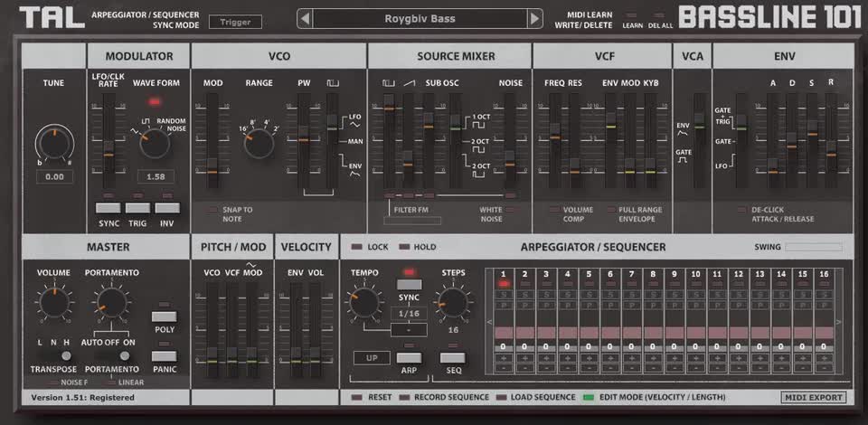
Task: Toggle the ARP button
Action: (x=409, y=357)
